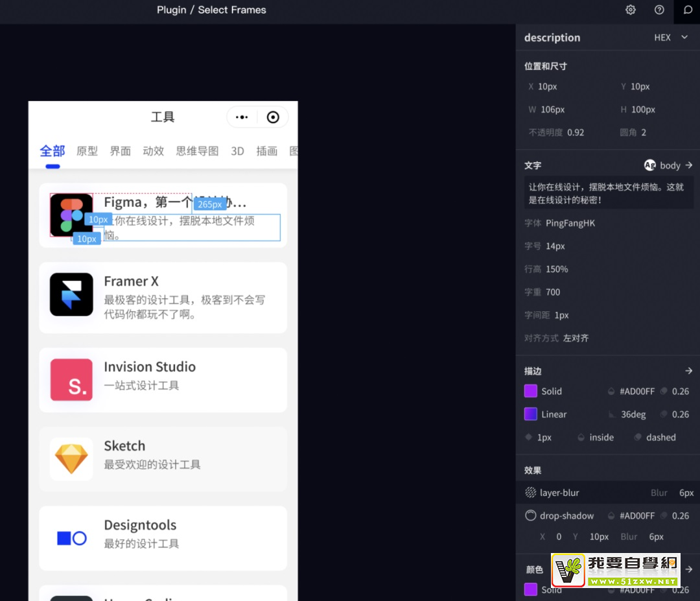Open the HEX color format dropdown
This screenshot has width=700, height=601.
668,38
